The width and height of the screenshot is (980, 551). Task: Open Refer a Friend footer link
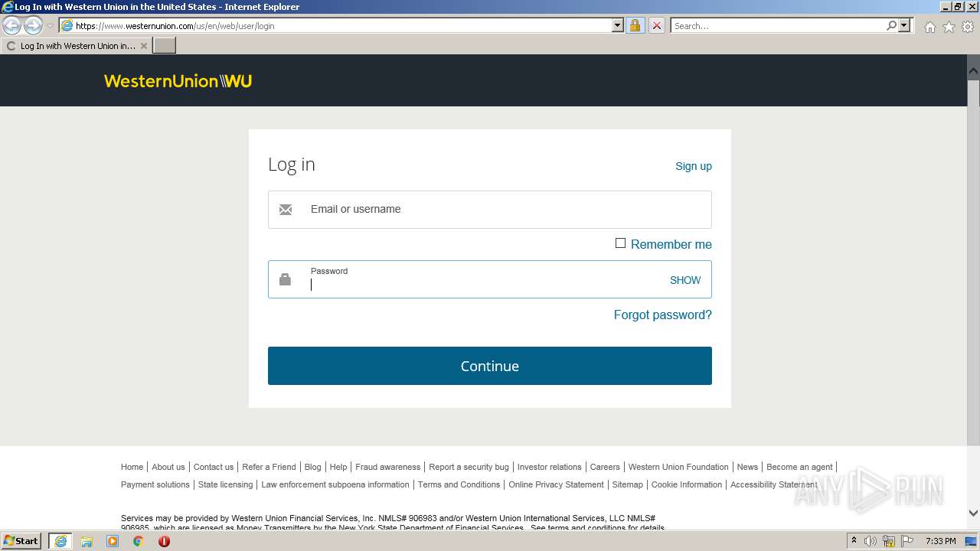tap(269, 467)
